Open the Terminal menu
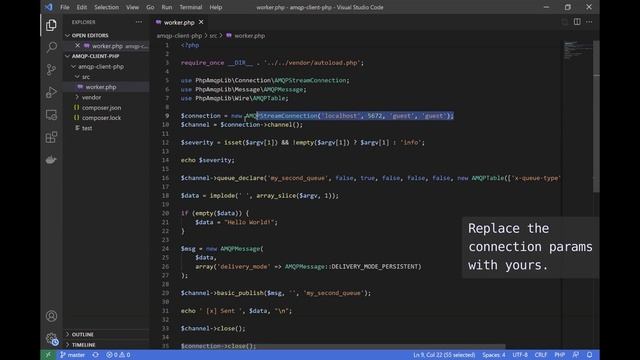Image resolution: width=640 pixels, height=360 pixels. point(191,7)
